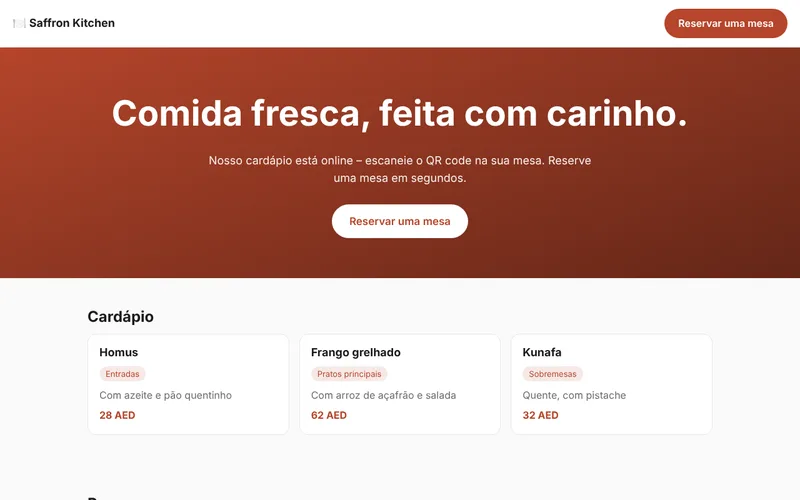Click description Com arroz de açafrão e salada
Image resolution: width=800 pixels, height=500 pixels.
pos(383,395)
